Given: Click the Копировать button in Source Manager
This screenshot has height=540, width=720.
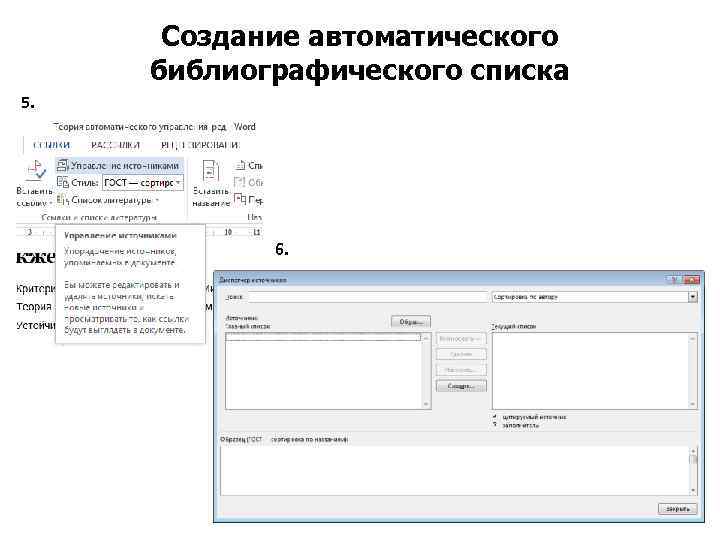Looking at the screenshot, I should 461,339.
